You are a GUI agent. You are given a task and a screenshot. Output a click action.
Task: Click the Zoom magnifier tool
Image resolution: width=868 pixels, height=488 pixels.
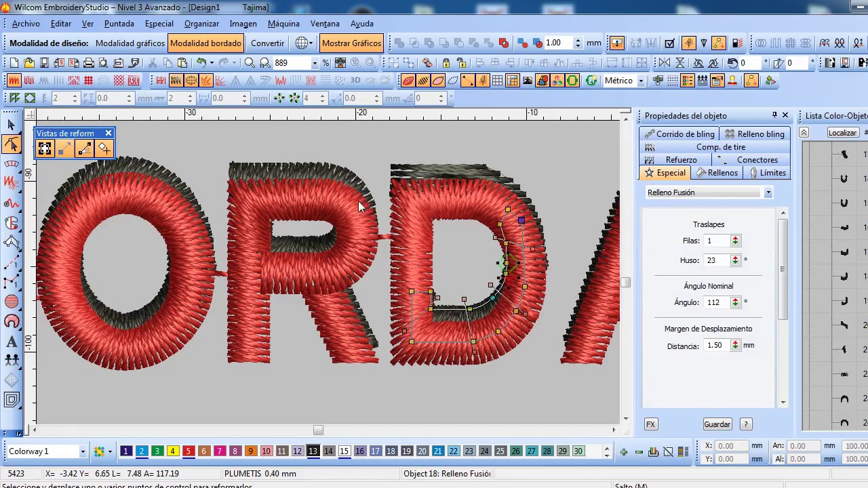(249, 62)
